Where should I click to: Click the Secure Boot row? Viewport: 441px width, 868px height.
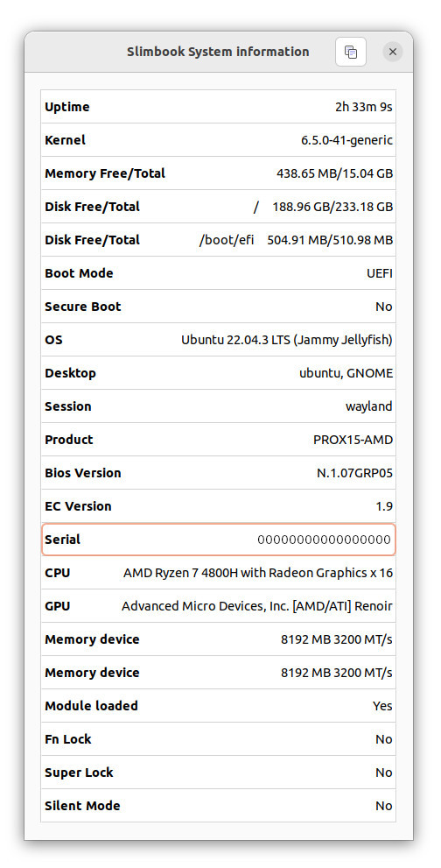[x=219, y=307]
